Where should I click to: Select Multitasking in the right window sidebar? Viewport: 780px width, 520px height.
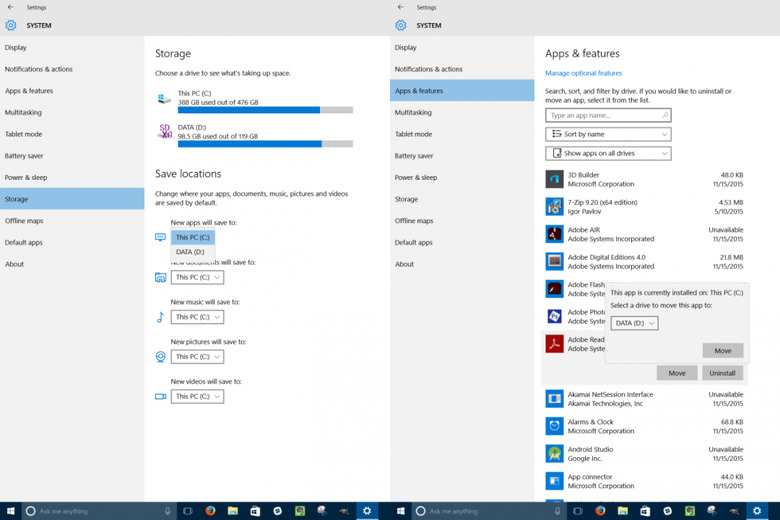pyautogui.click(x=462, y=112)
